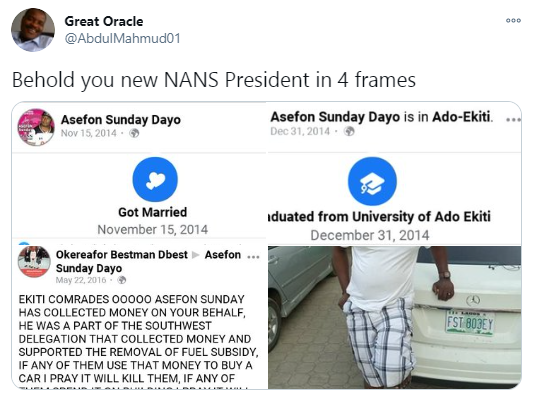Open the Ado-Ekiti location link
This screenshot has width=534, height=398.
[x=462, y=117]
